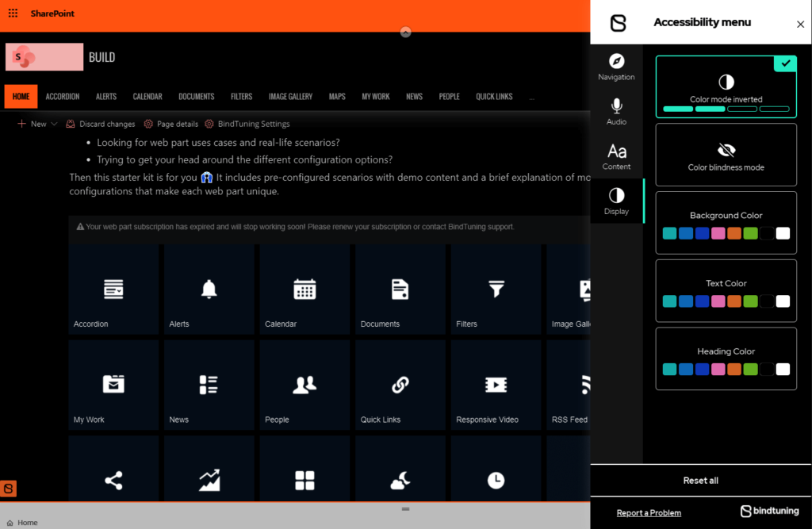Click the BindTuning logo in menu header
812x529 pixels.
(x=619, y=23)
